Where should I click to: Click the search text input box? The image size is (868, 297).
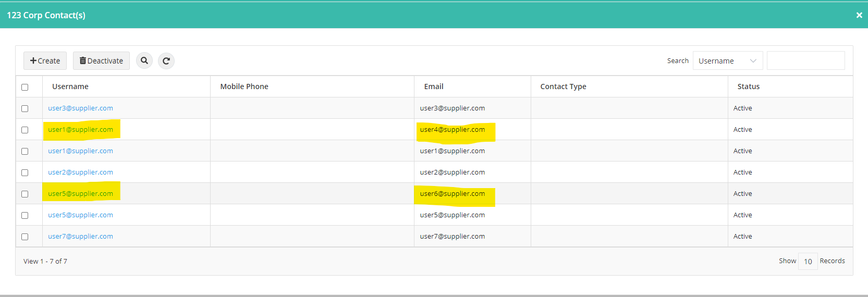(805, 60)
